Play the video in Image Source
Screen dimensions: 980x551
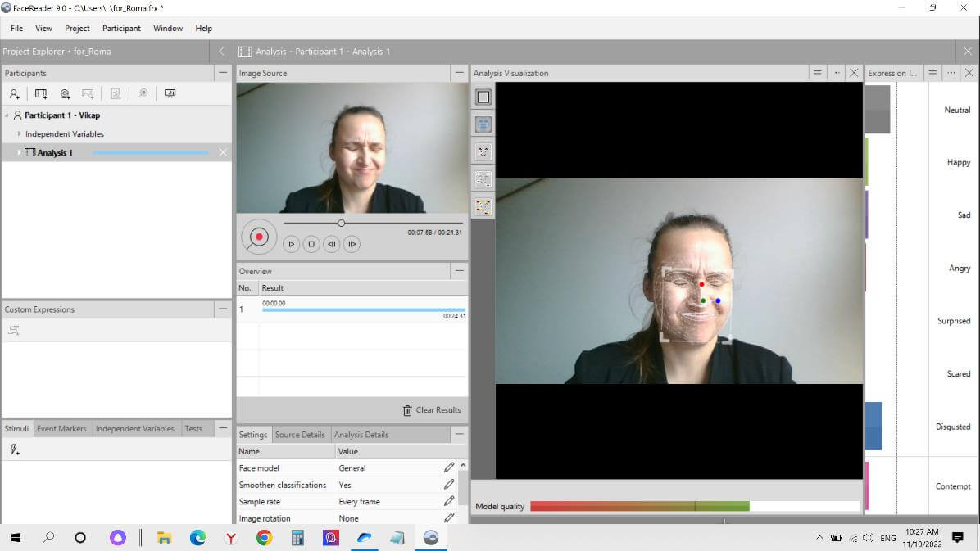point(291,244)
